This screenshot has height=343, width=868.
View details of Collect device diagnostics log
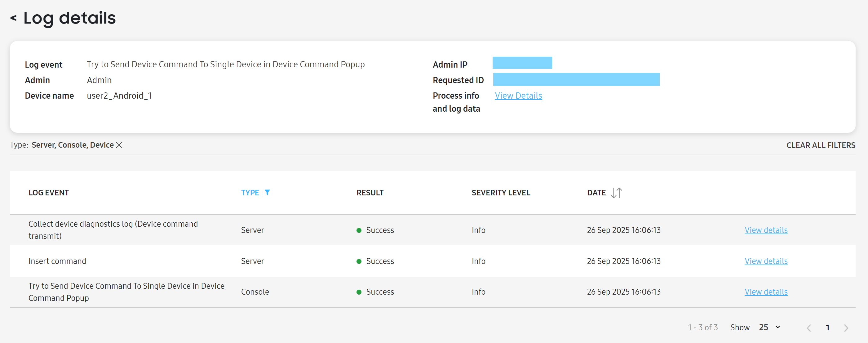(x=766, y=230)
